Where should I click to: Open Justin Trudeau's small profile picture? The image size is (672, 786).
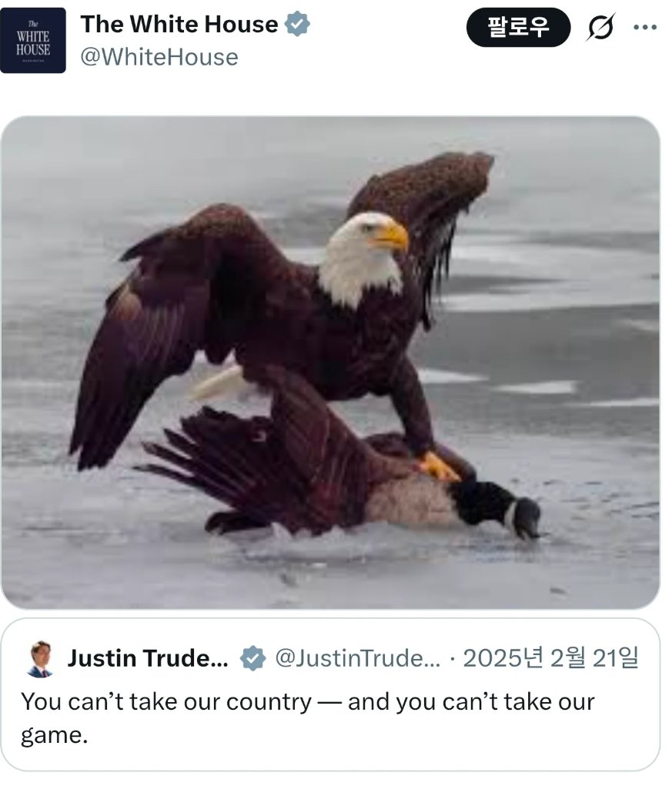click(40, 659)
